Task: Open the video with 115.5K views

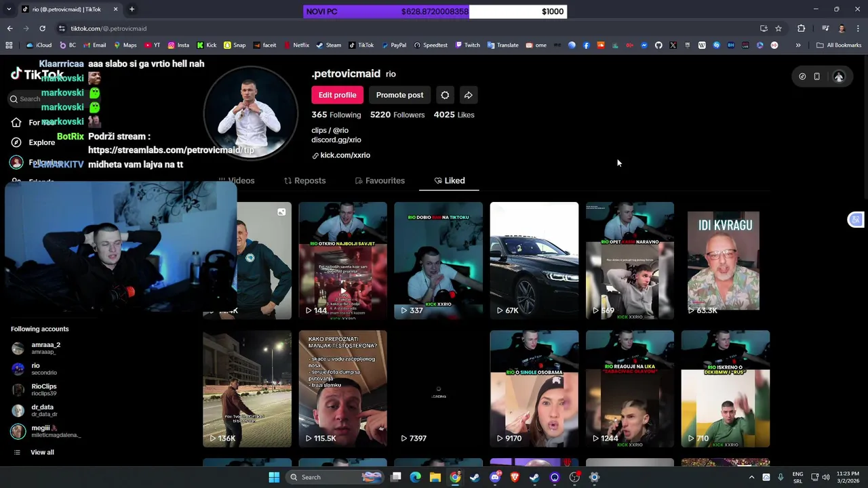Action: click(343, 389)
